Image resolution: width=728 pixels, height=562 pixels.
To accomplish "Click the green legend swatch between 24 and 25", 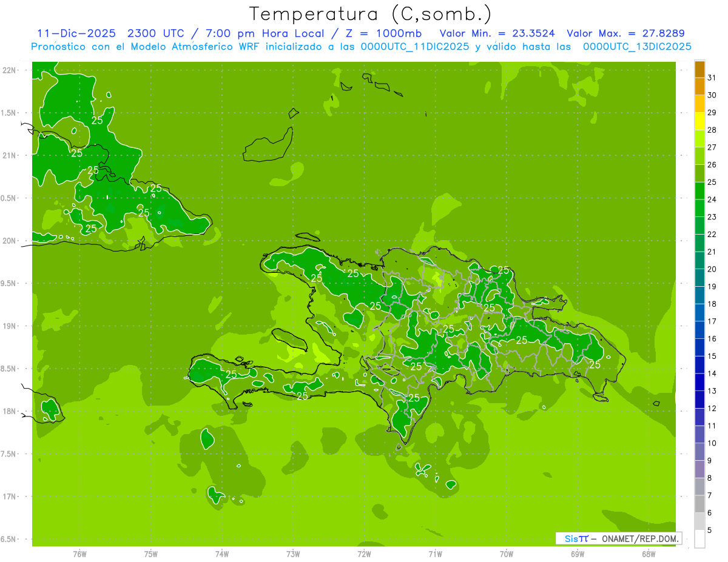I will pos(699,191).
